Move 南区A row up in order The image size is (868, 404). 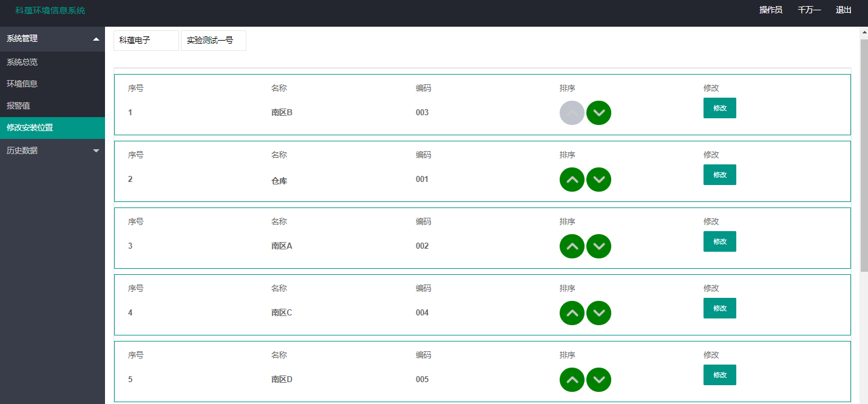(572, 246)
